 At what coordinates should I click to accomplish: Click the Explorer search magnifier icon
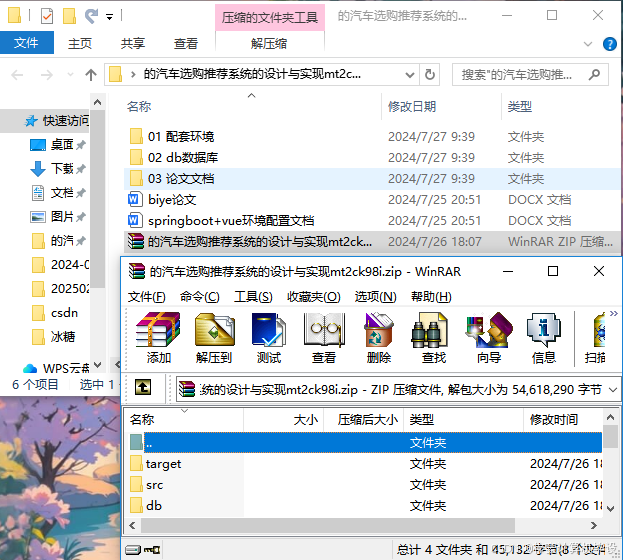click(594, 74)
